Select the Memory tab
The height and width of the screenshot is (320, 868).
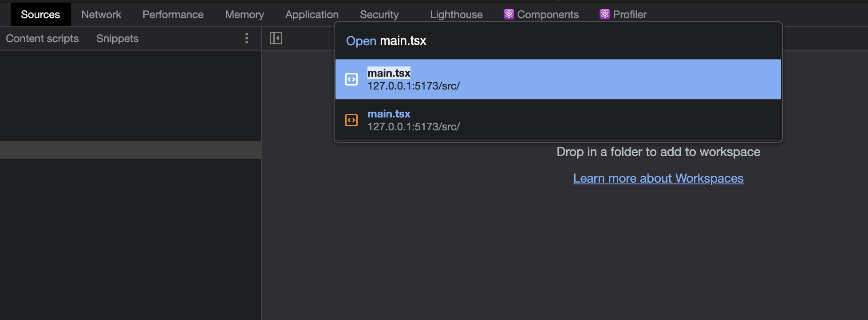point(245,14)
